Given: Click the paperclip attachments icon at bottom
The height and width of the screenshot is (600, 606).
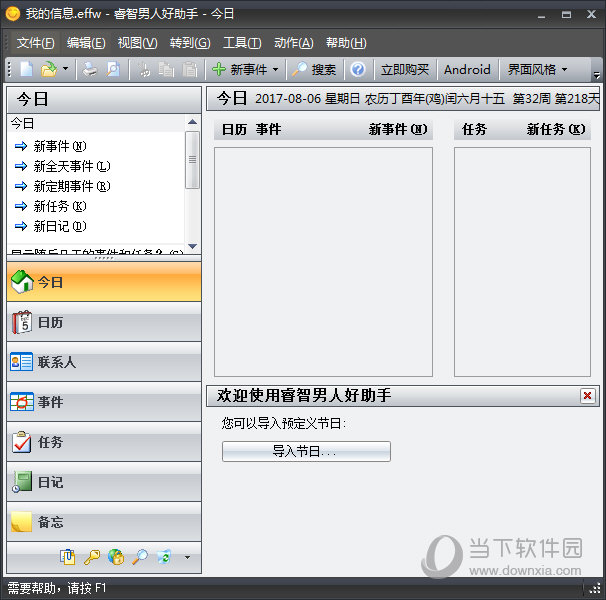Looking at the screenshot, I should tap(68, 557).
